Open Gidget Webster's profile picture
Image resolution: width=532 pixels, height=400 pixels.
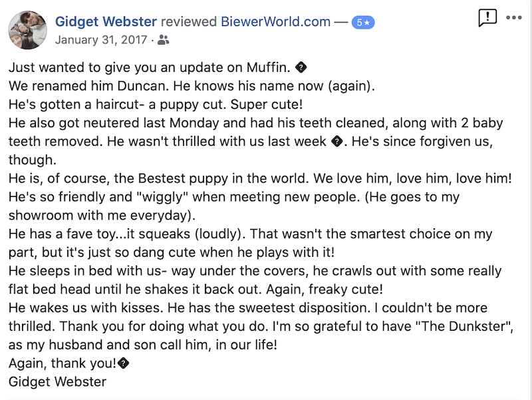tap(27, 30)
